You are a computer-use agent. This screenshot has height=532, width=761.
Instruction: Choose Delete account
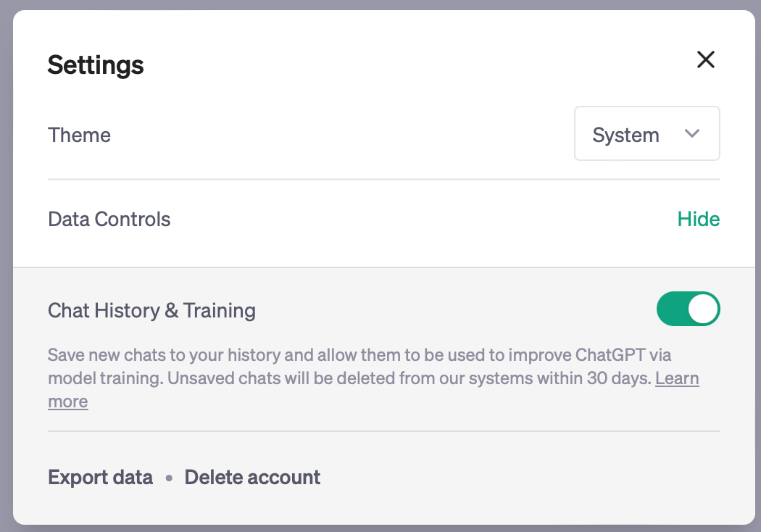[x=252, y=477]
